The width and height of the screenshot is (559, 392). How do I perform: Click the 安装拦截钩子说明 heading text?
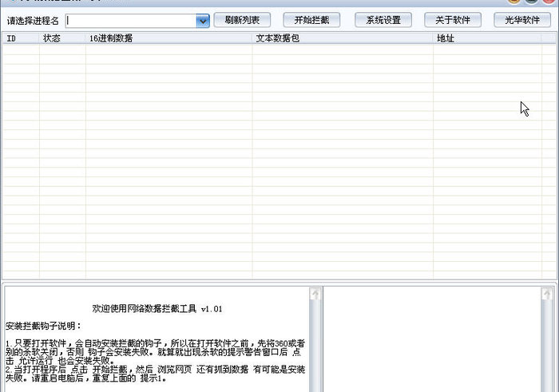pos(43,326)
